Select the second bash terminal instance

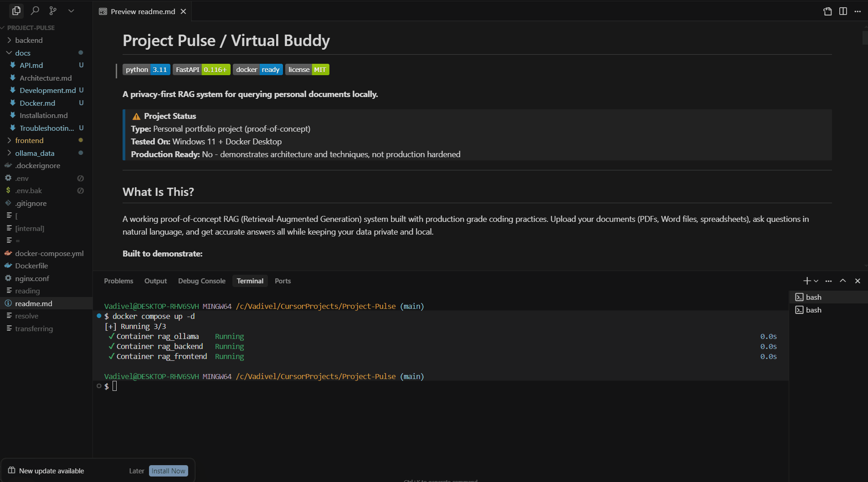(x=828, y=310)
